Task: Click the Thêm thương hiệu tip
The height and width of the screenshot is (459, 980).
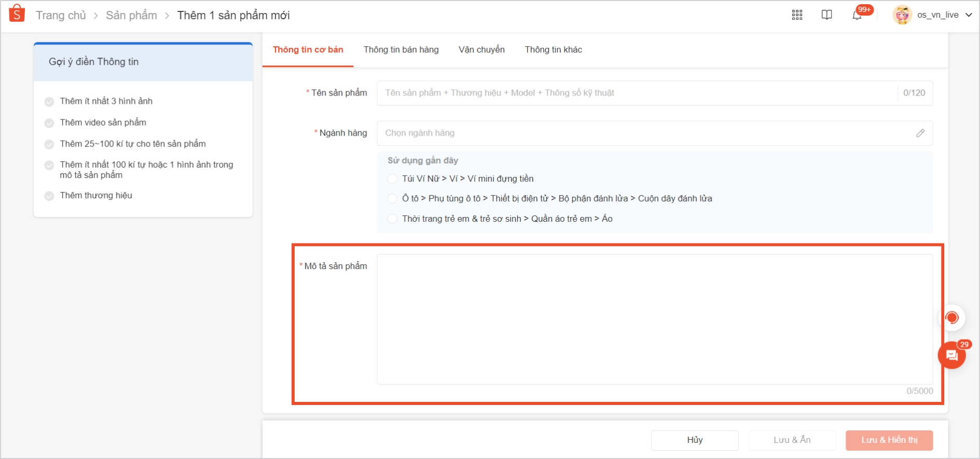Action: [x=96, y=196]
